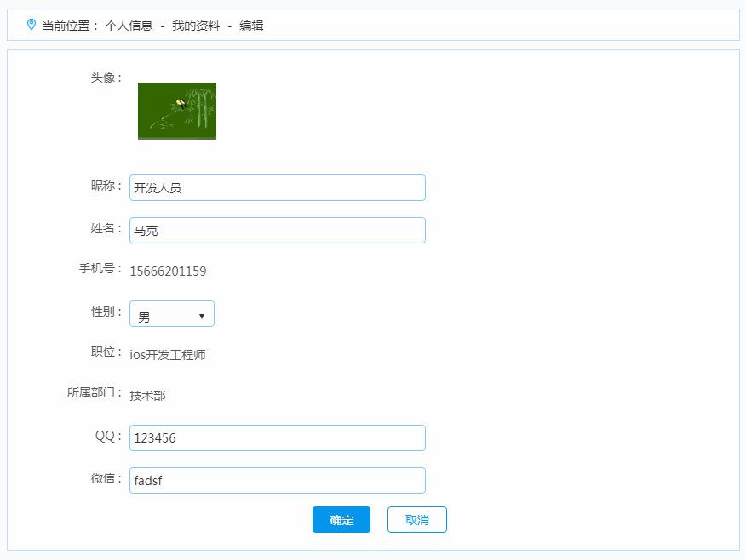This screenshot has width=746, height=560.
Task: Click the ios开发工程师 position text
Action: [x=168, y=355]
